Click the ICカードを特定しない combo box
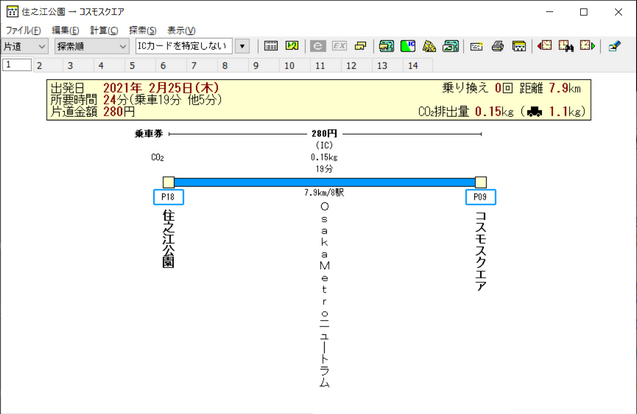The image size is (637, 414). point(184,46)
